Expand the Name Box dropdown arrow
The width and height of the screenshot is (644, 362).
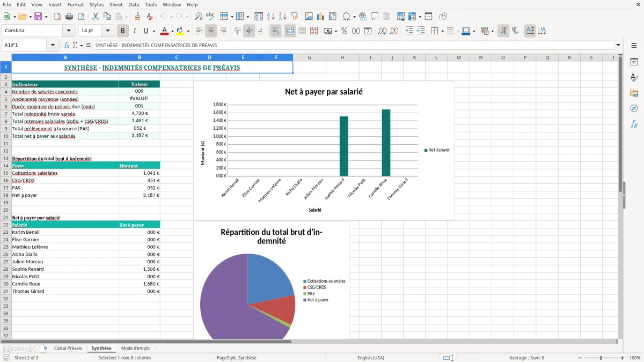53,46
